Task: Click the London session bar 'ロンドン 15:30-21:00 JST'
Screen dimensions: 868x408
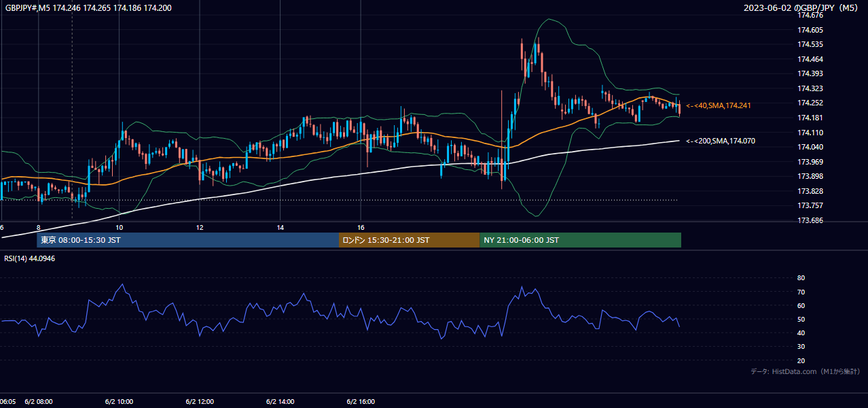Action: tap(409, 240)
